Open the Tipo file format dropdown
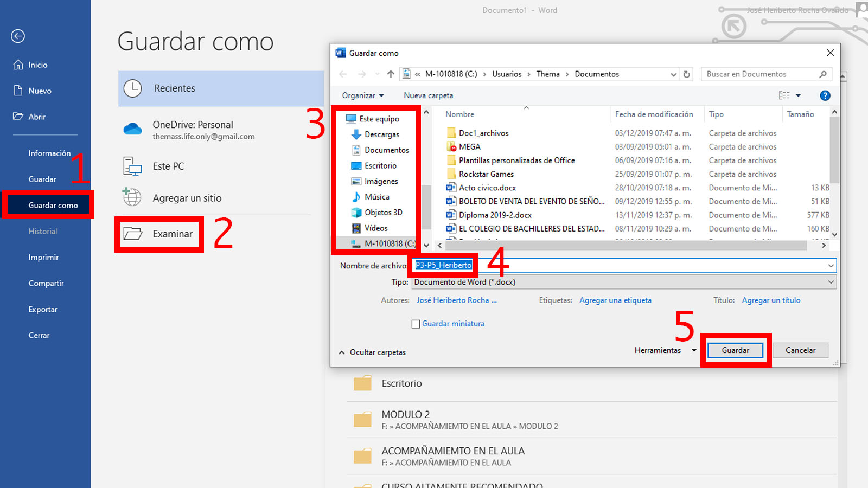Image resolution: width=868 pixels, height=488 pixels. 624,282
